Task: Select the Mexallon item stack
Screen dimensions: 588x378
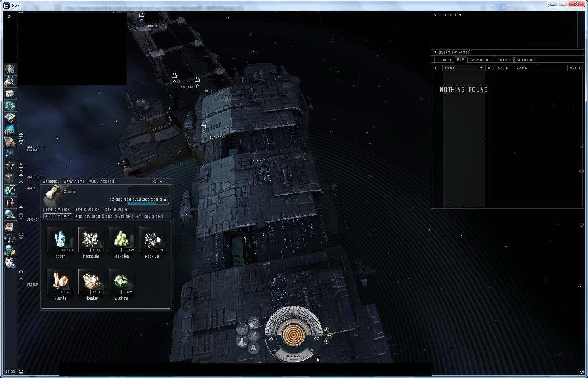Action: 122,242
